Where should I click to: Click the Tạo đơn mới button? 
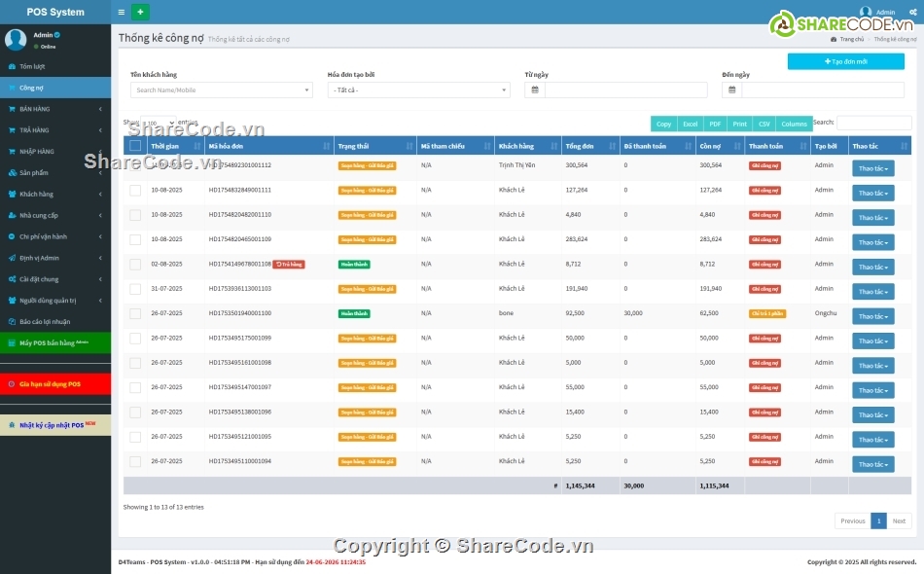click(x=845, y=61)
